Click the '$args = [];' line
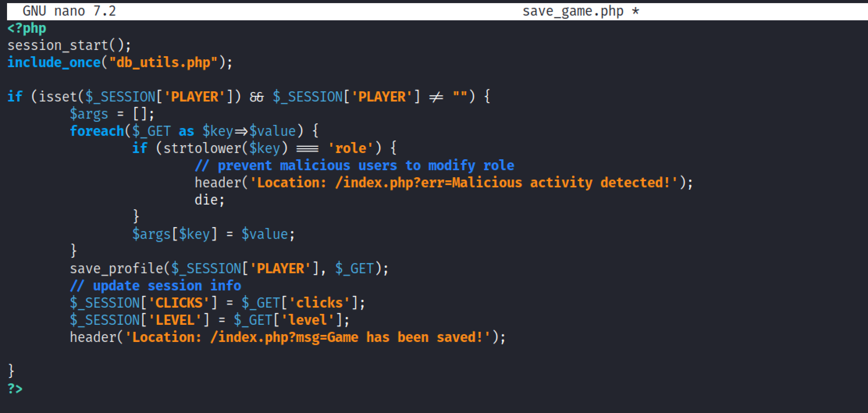The height and width of the screenshot is (413, 868). pos(112,114)
